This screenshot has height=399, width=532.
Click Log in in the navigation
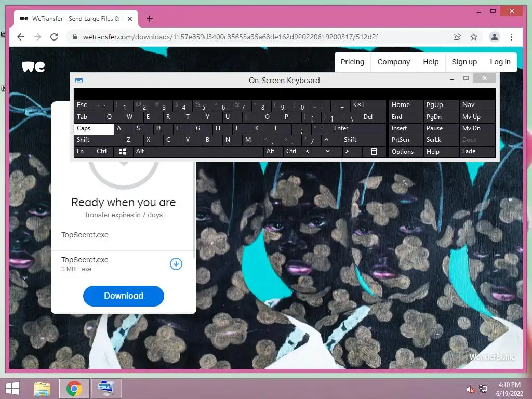[500, 62]
